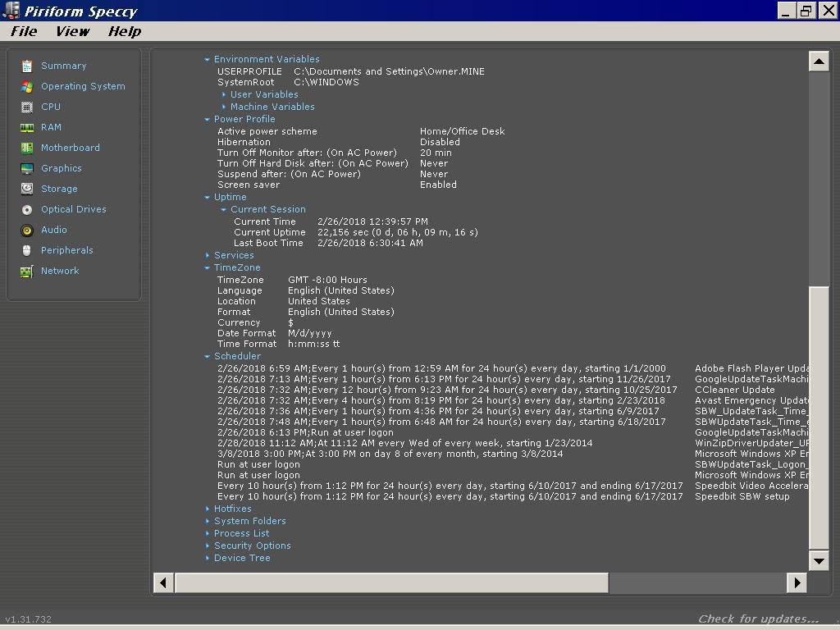Click the Storage hard drive icon
840x630 pixels.
(x=27, y=189)
